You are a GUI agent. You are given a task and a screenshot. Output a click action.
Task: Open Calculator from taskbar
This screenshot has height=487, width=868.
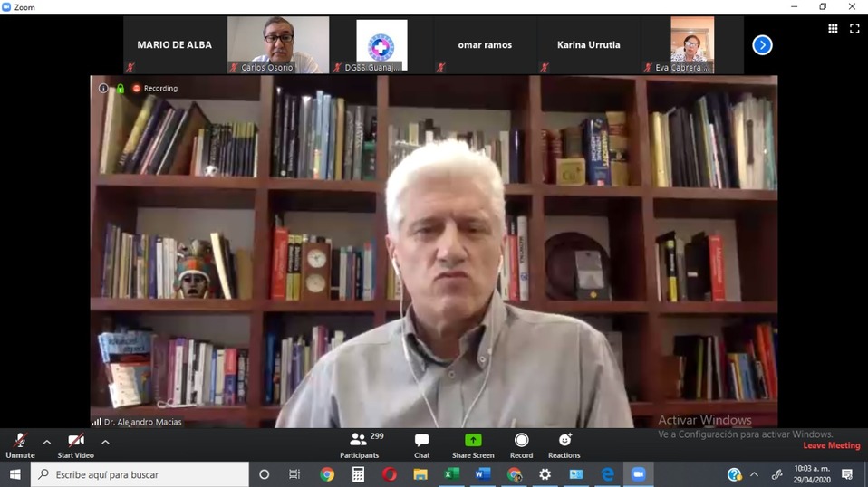pos(358,474)
